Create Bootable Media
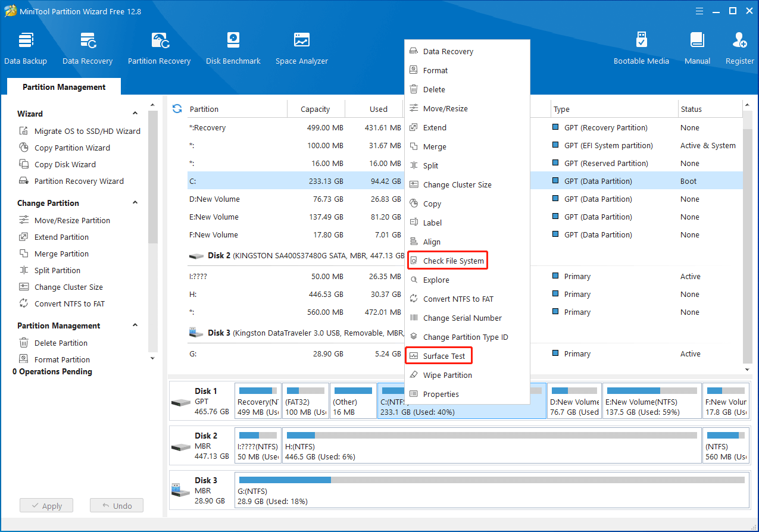The height and width of the screenshot is (532, 759). click(641, 49)
